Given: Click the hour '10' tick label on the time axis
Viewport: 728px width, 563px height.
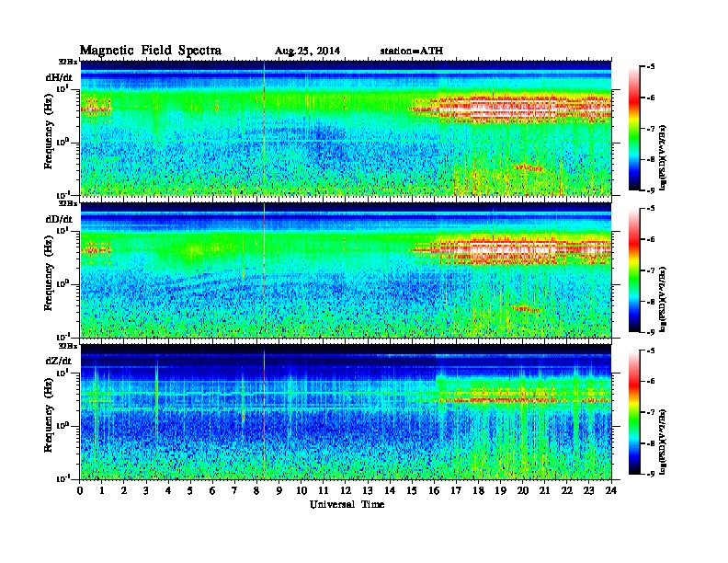Looking at the screenshot, I should pyautogui.click(x=301, y=491).
